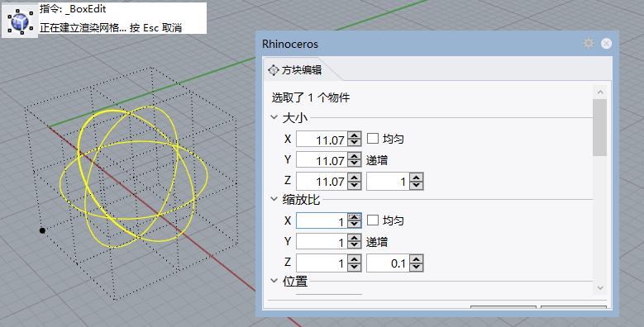Viewport: 644px width, 327px height.
Task: Click the 大小 Y value field
Action: (322, 159)
